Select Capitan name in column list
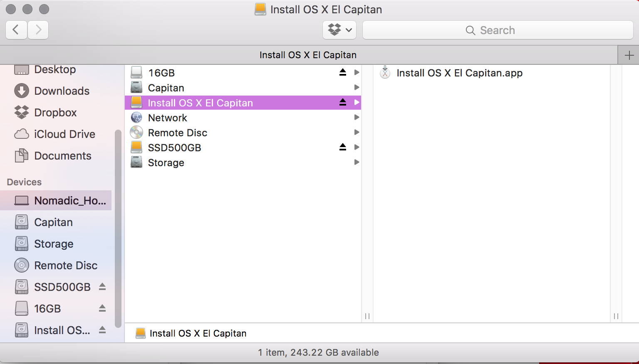The width and height of the screenshot is (639, 364). coord(166,88)
